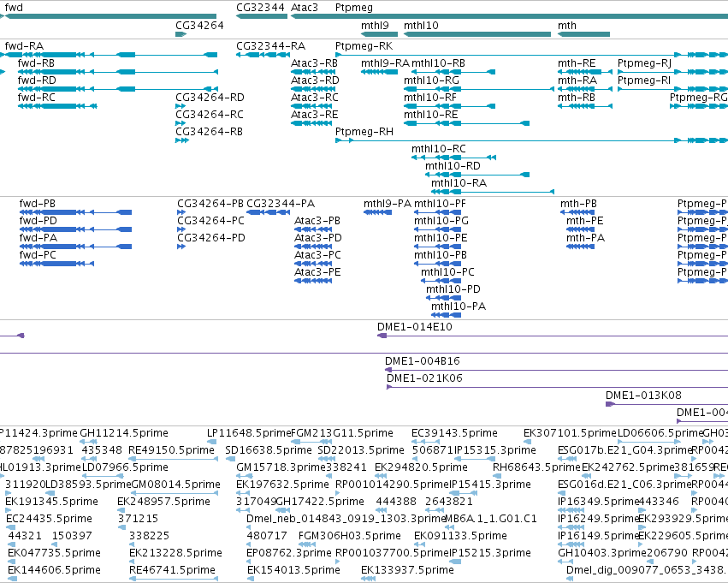
Task: Select mthl10-RG transcript
Action: (x=479, y=89)
